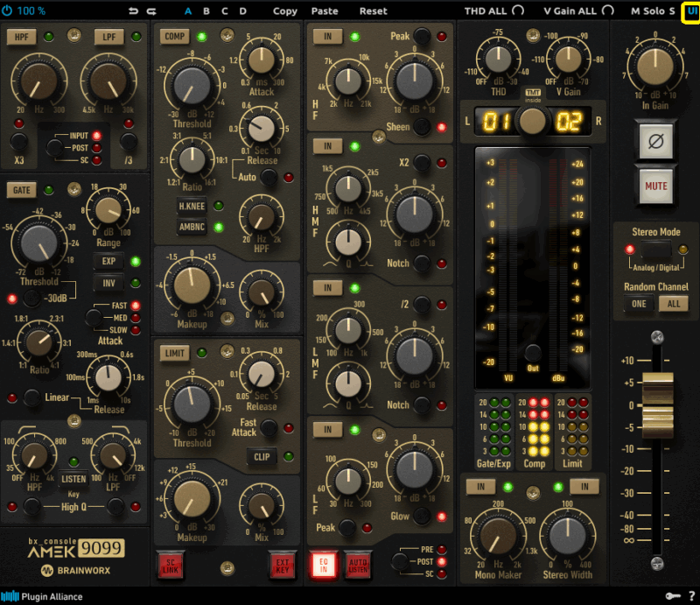700x605 pixels.
Task: Toggle the LIMIT limiter button
Action: point(174,353)
